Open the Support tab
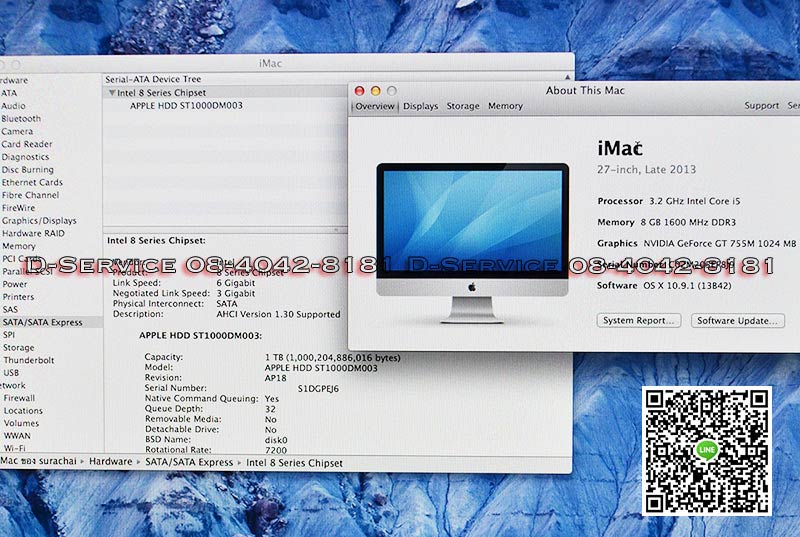The height and width of the screenshot is (537, 800). coord(761,106)
